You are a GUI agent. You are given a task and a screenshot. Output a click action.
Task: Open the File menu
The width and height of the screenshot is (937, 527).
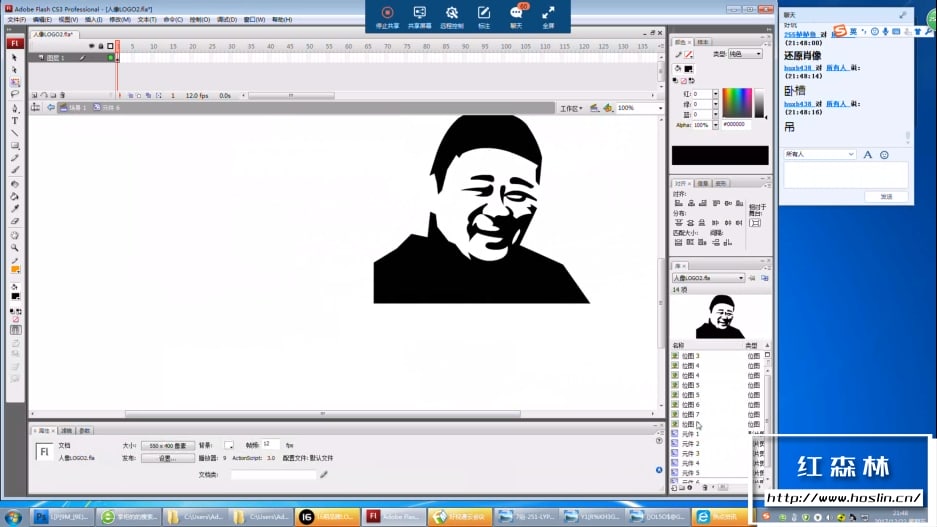coord(17,20)
